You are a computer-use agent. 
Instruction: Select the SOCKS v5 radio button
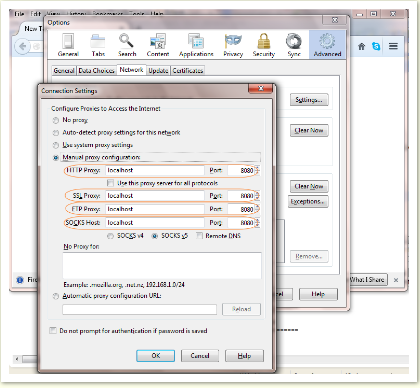tap(155, 236)
